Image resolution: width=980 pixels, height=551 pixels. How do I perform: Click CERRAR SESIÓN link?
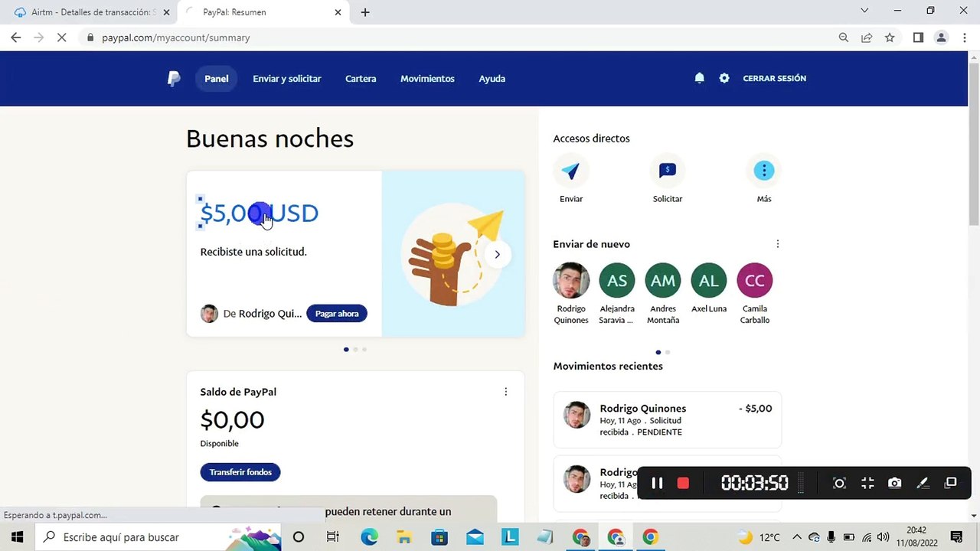[x=774, y=78]
